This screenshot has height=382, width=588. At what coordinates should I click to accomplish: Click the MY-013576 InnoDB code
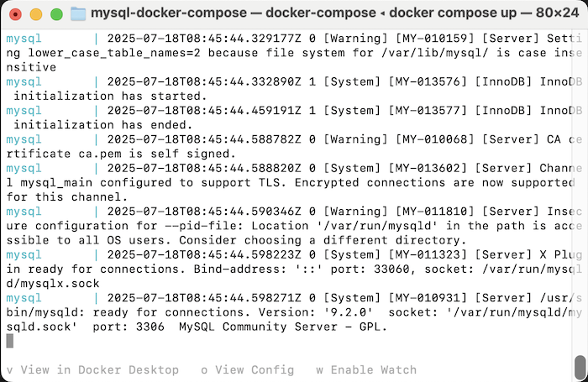(x=428, y=81)
